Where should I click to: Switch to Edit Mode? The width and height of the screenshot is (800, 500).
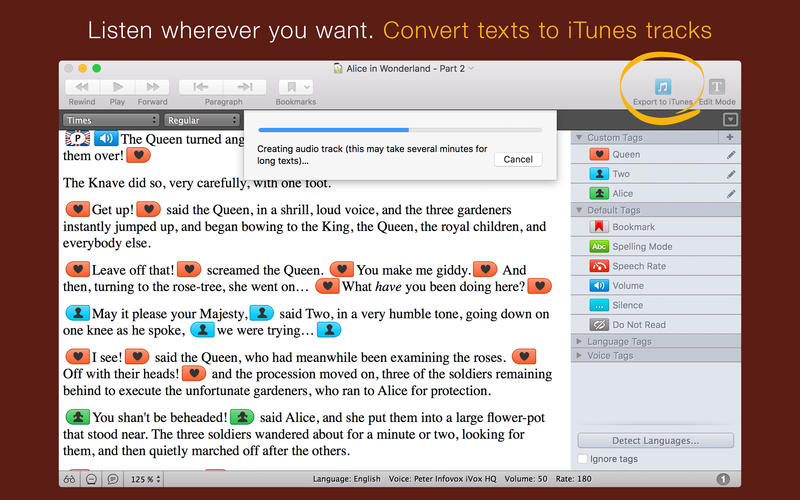[717, 87]
